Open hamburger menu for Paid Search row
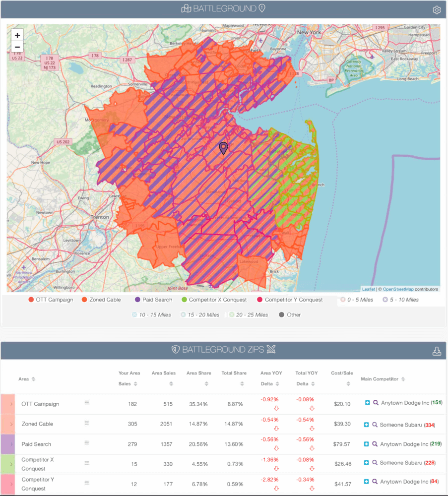The height and width of the screenshot is (496, 448). pyautogui.click(x=87, y=443)
